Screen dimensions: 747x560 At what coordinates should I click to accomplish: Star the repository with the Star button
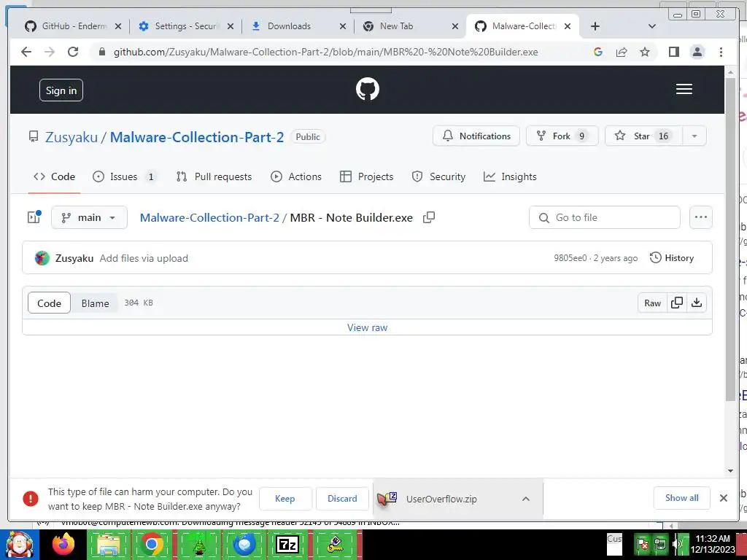pos(643,136)
